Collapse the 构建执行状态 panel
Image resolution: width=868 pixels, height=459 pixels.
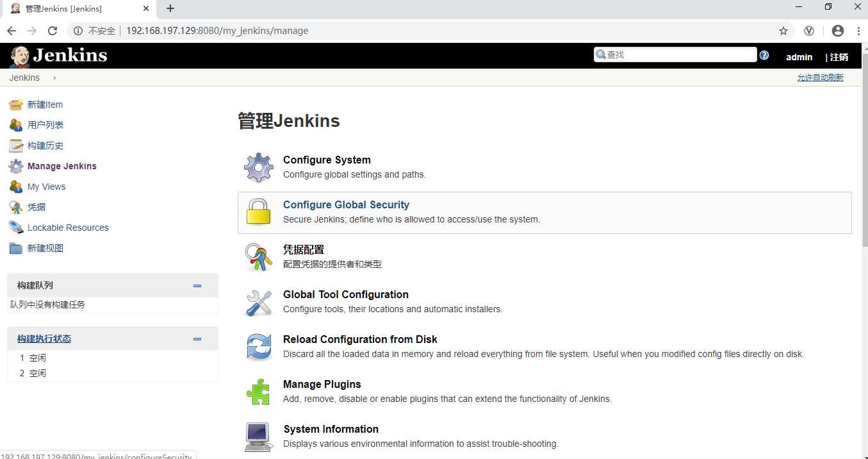197,339
